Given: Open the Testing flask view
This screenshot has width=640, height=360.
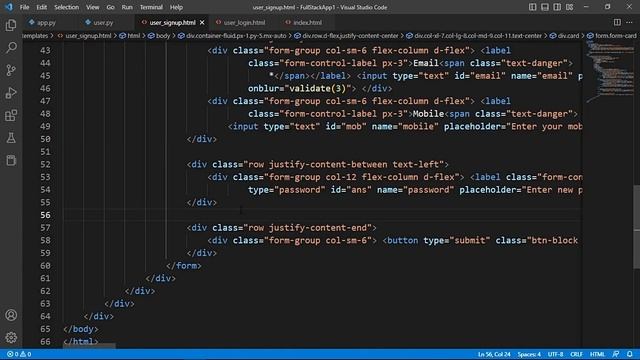Looking at the screenshot, I should pyautogui.click(x=11, y=138).
